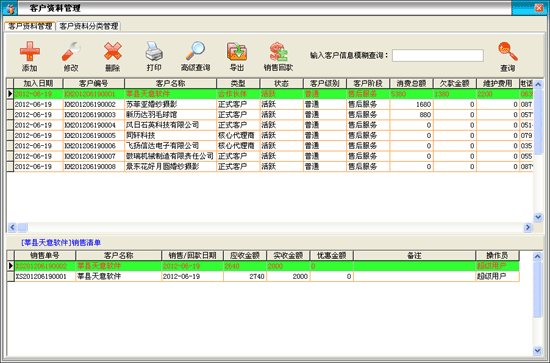Click 优惠金额 column header
This screenshot has height=363, width=550.
[331, 256]
